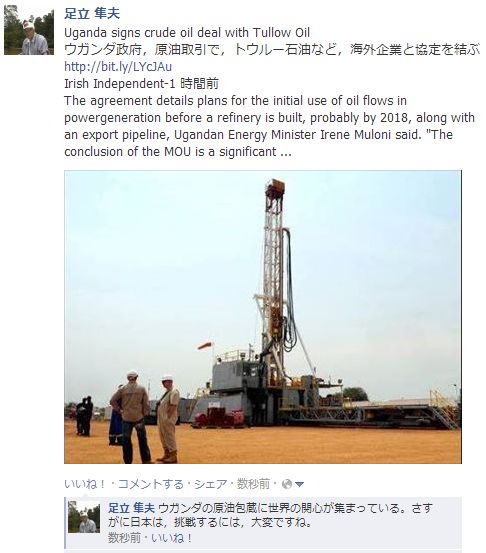Open the post author's profile picture

coord(29,30)
